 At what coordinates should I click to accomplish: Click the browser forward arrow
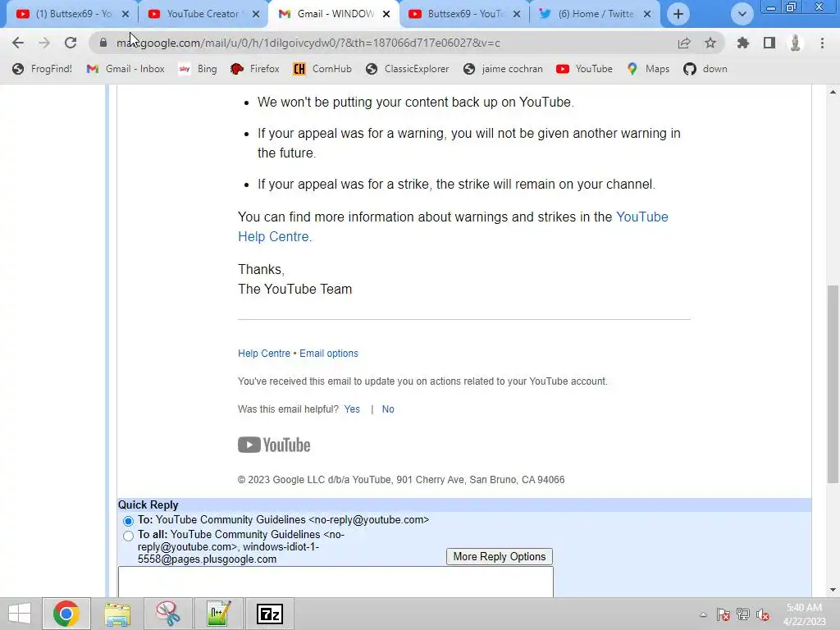44,43
